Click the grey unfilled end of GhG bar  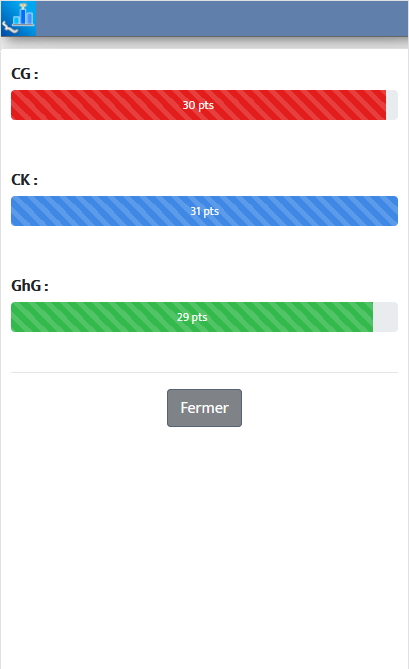(386, 317)
